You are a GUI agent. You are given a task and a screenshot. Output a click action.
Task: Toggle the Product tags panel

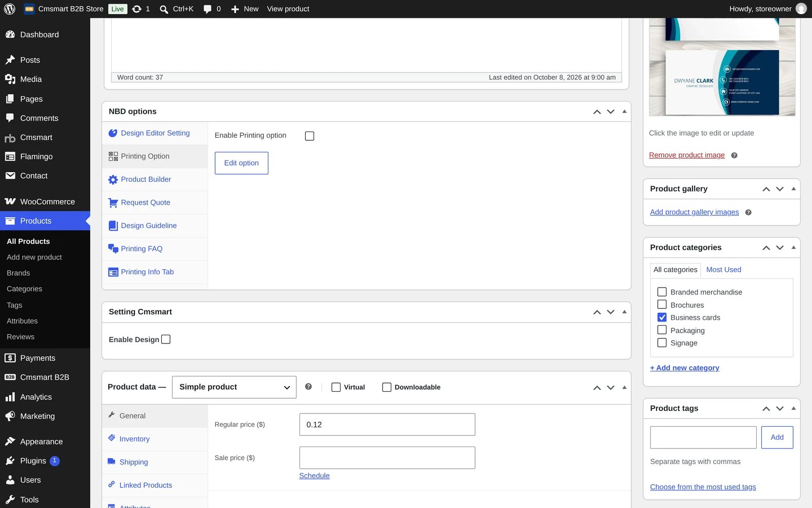(793, 408)
